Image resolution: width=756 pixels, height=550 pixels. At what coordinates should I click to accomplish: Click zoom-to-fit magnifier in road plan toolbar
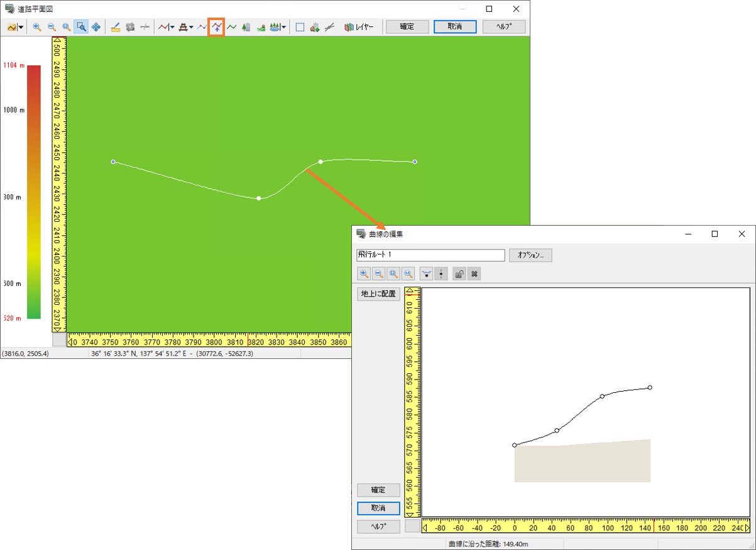[66, 27]
